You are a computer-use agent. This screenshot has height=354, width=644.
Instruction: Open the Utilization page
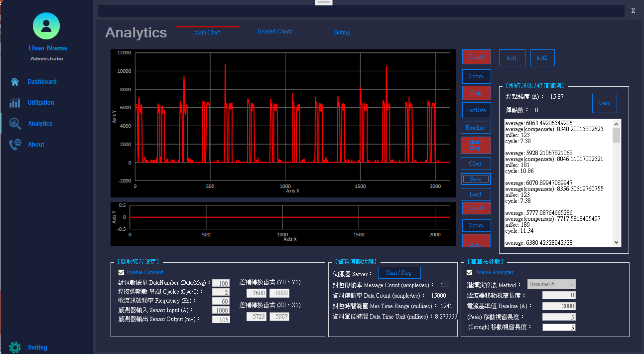point(41,103)
